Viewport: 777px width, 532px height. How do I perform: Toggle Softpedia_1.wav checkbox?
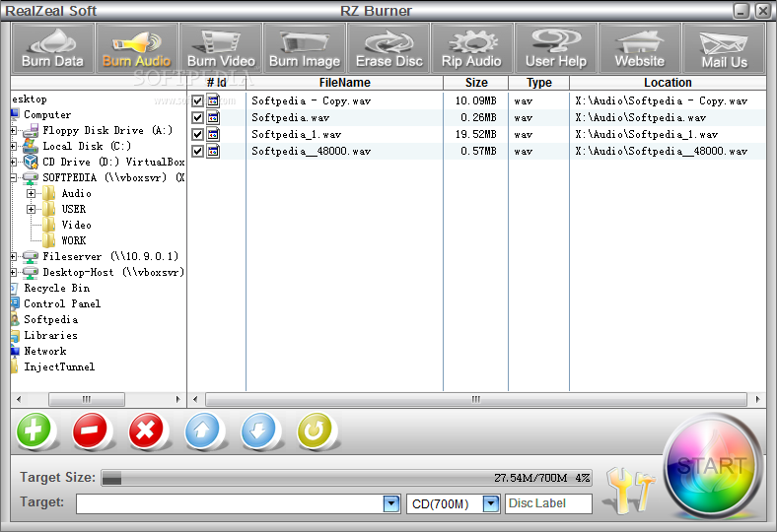tap(198, 135)
